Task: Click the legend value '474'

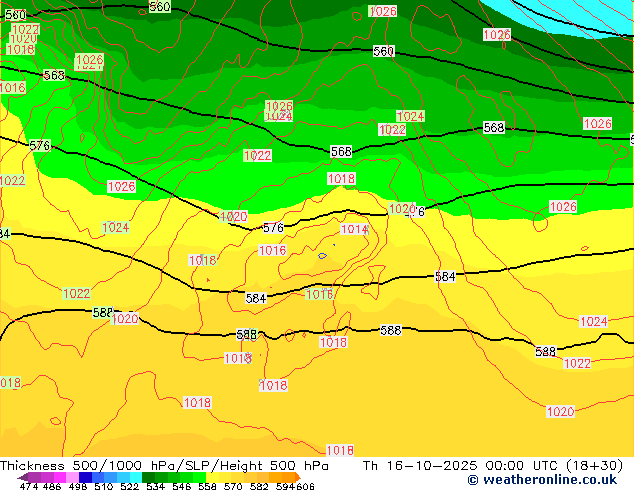Action: [x=29, y=486]
